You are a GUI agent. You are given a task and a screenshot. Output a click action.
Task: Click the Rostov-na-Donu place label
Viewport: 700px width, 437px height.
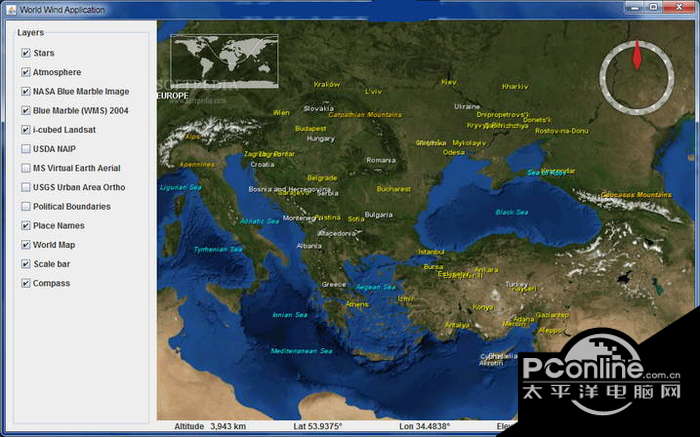point(562,131)
